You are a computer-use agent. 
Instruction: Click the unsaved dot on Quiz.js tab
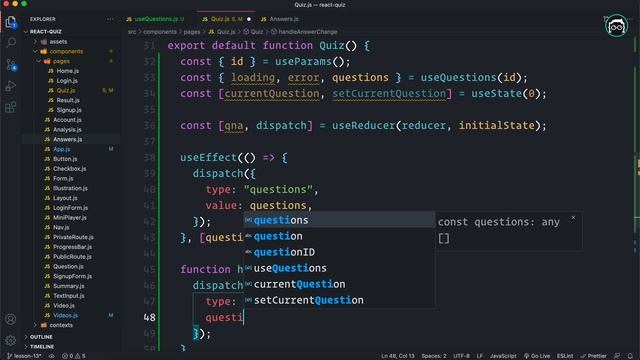coord(249,19)
